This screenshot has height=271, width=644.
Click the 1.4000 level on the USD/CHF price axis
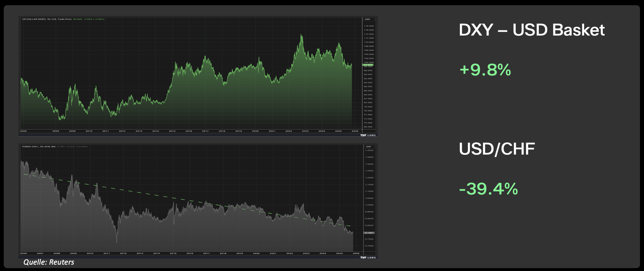[x=369, y=150]
